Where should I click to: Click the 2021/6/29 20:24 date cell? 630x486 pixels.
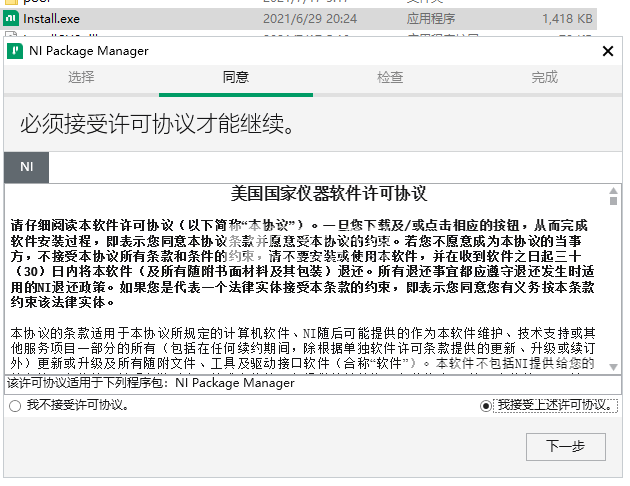click(x=310, y=19)
